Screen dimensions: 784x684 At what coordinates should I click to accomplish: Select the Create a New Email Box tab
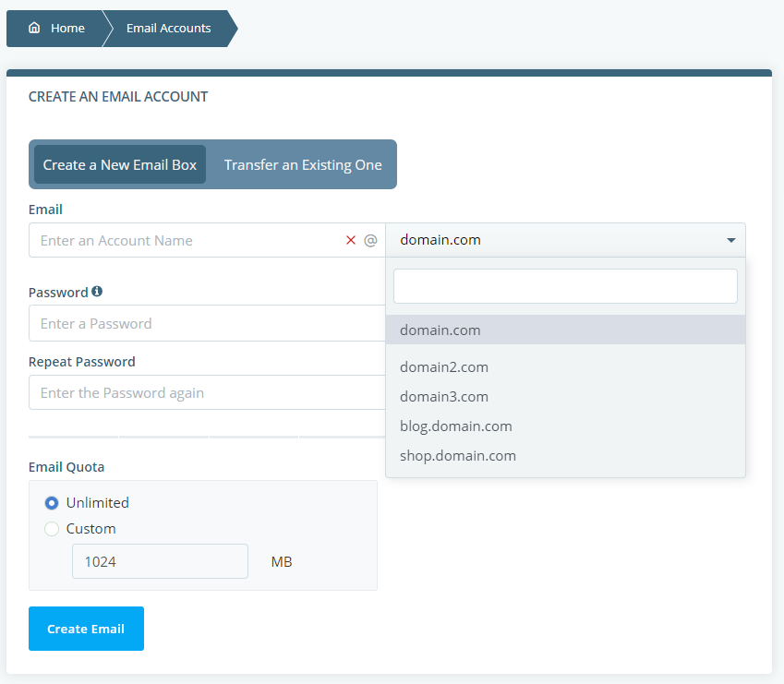coord(119,163)
